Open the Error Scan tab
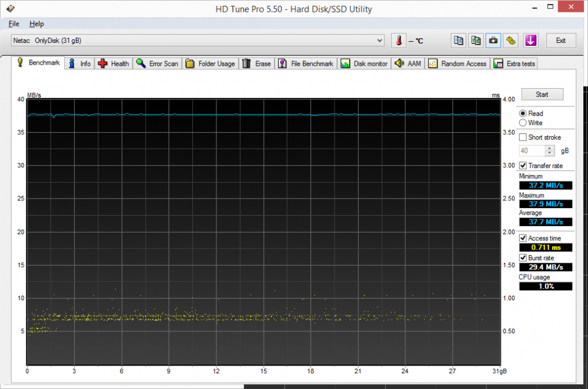588x389 pixels. pos(157,63)
